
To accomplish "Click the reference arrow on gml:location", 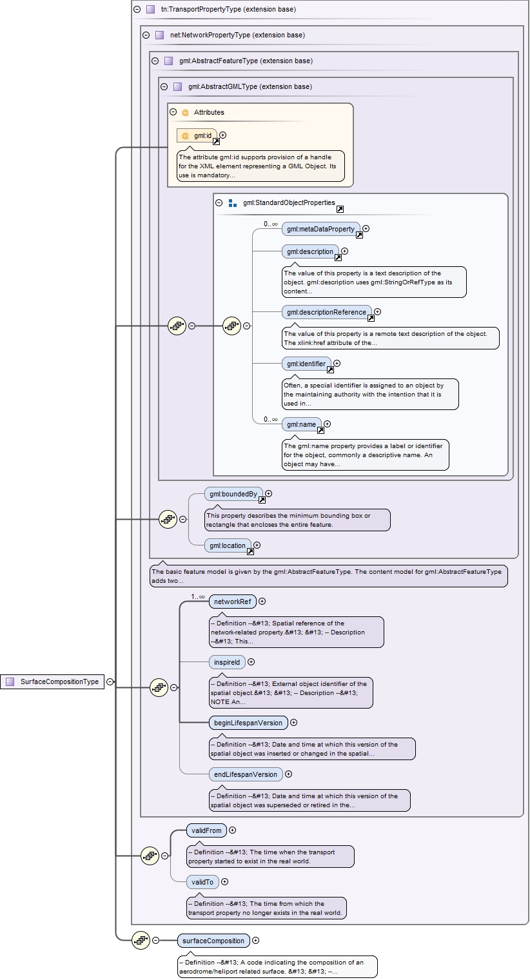I will coord(250,551).
